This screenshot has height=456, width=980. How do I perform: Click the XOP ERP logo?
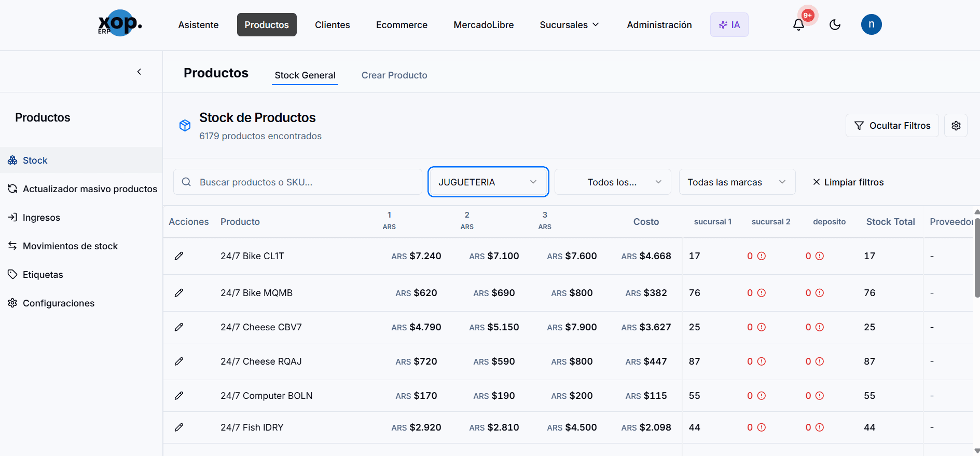[120, 23]
